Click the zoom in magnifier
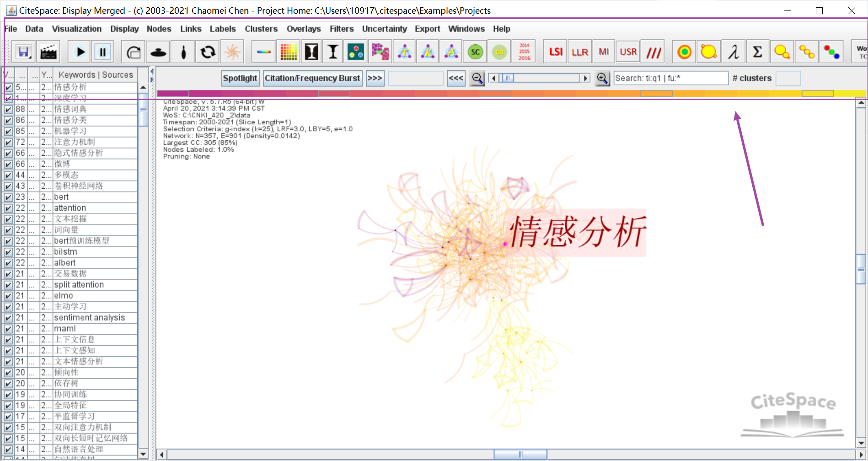The width and height of the screenshot is (868, 461). [602, 78]
